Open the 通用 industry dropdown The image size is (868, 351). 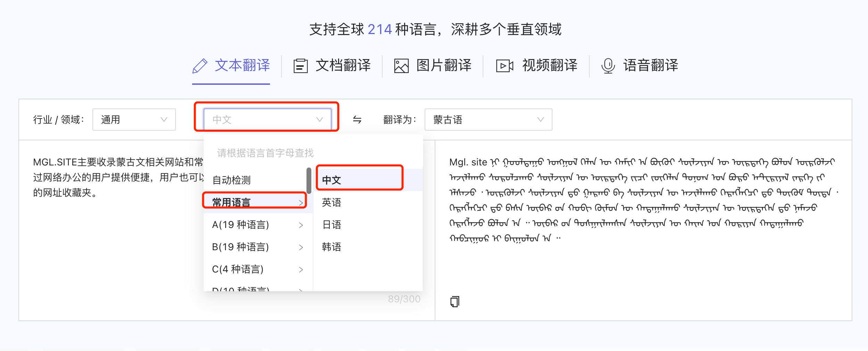point(134,120)
